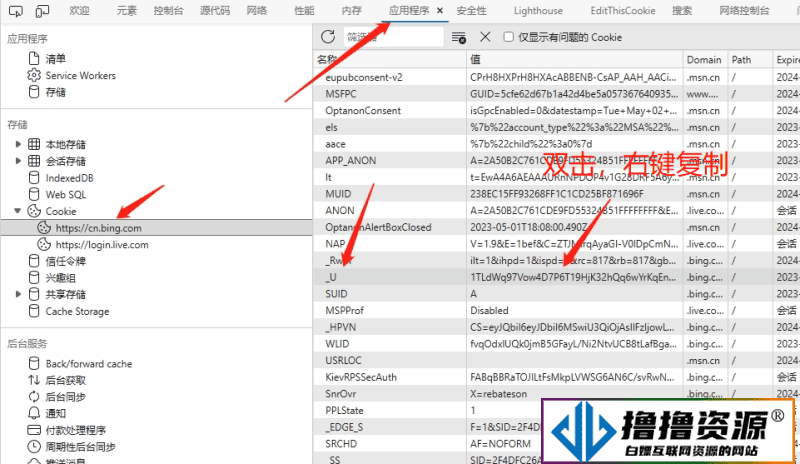Expand the 本地存储 tree node
This screenshot has width=800, height=464.
pyautogui.click(x=18, y=144)
